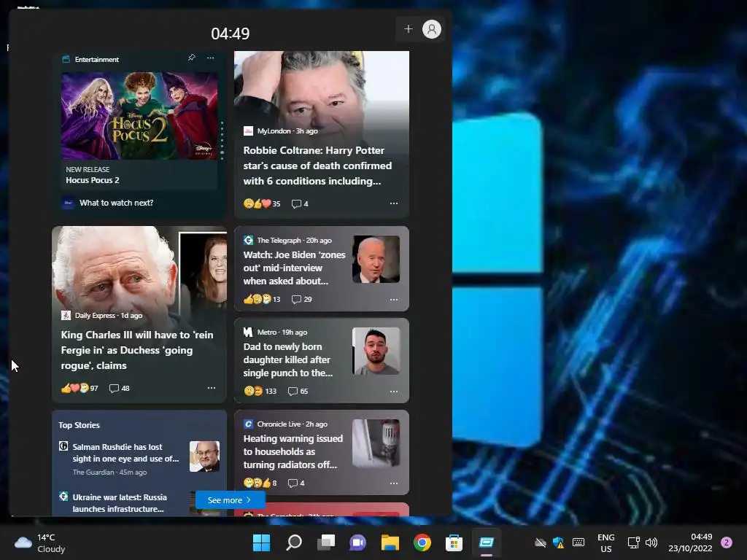
Task: Open the man's photo on Metro story
Action: coord(376,351)
